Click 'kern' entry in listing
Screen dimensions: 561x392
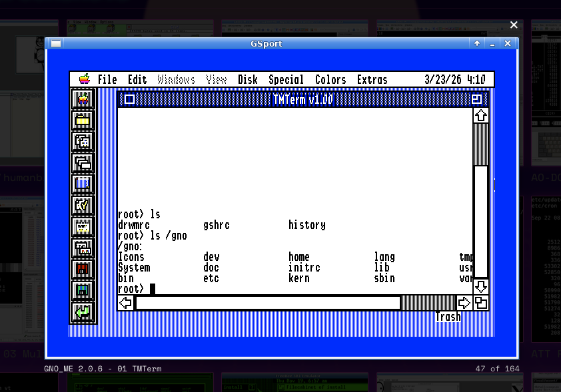(299, 278)
